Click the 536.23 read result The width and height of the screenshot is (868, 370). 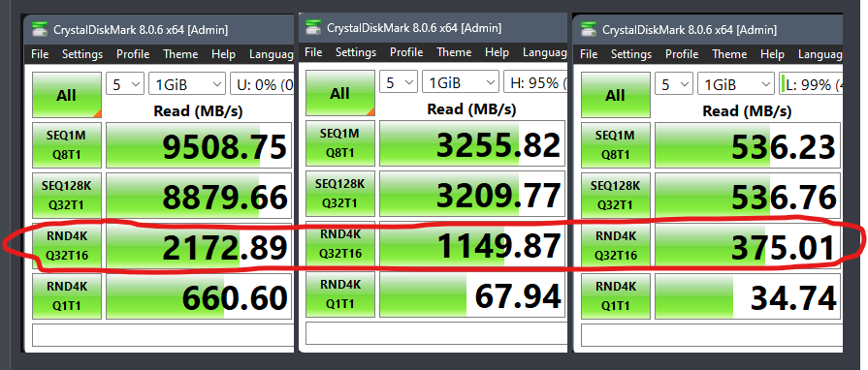pos(748,145)
